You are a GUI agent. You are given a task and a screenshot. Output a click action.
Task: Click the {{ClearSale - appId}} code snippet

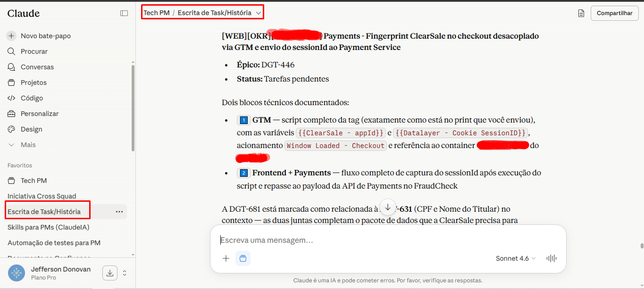pyautogui.click(x=341, y=133)
